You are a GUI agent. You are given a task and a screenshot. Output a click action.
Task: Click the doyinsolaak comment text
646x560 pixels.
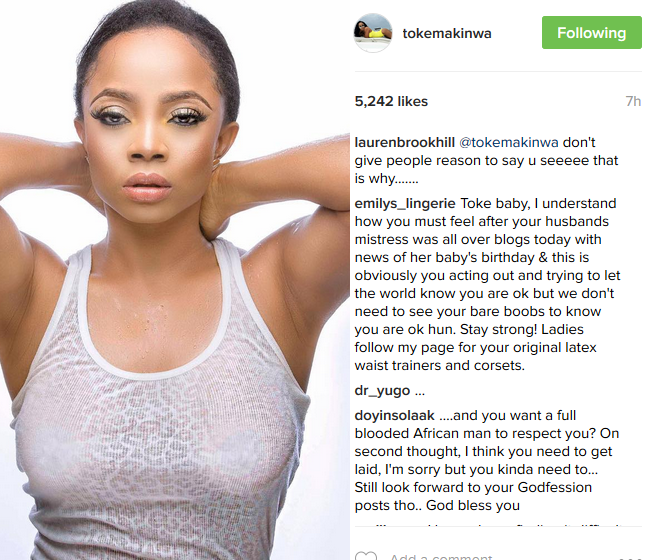487,460
